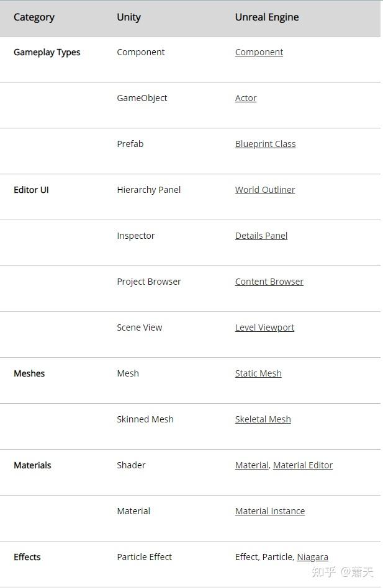The image size is (383, 588).
Task: Click the Material link in Shader row
Action: (251, 465)
